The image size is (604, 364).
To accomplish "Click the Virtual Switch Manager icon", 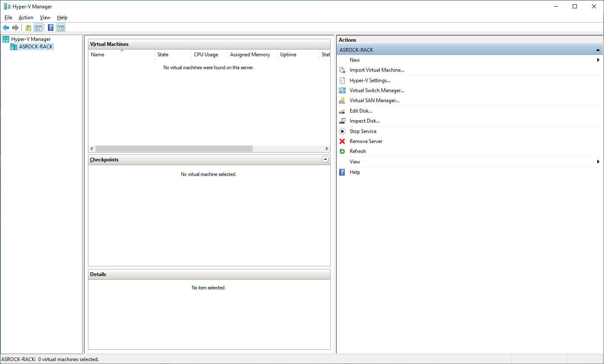I will coord(342,90).
